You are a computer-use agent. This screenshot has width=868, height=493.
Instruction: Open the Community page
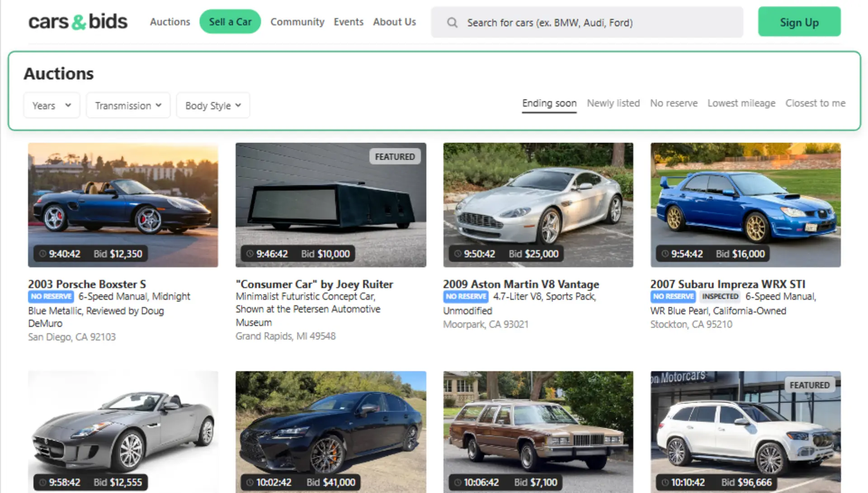[x=297, y=22]
